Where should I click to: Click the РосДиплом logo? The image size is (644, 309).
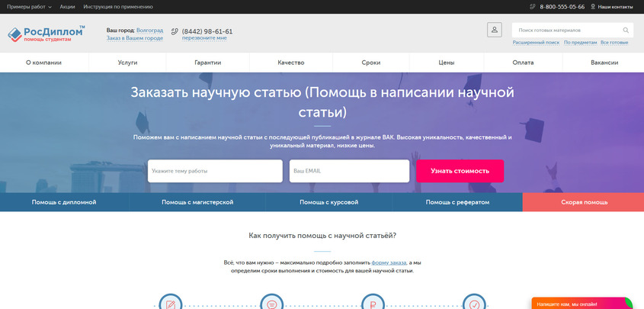point(46,34)
